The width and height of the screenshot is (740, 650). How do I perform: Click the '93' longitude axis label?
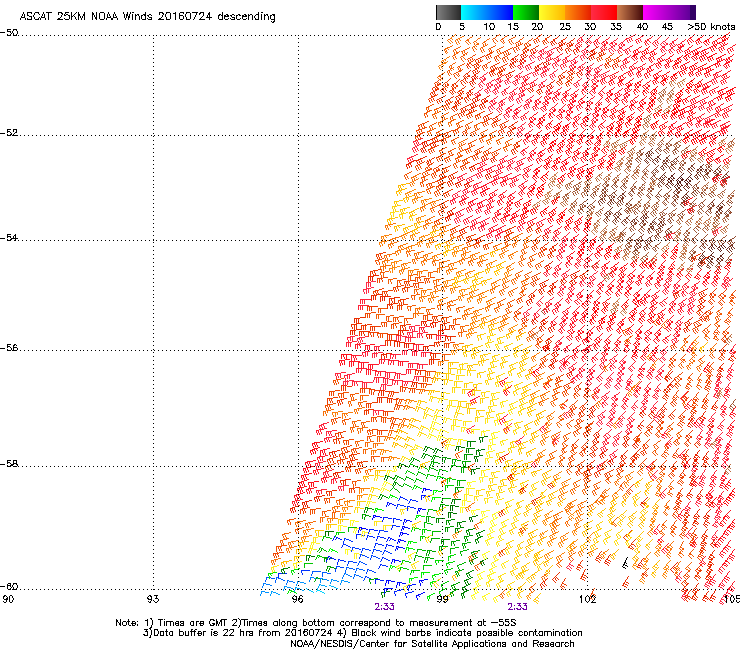153,599
